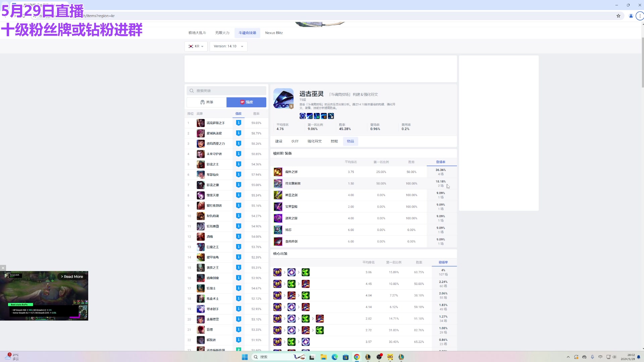Open Chrome's three-dot menu
This screenshot has width=644, height=362.
point(640,16)
